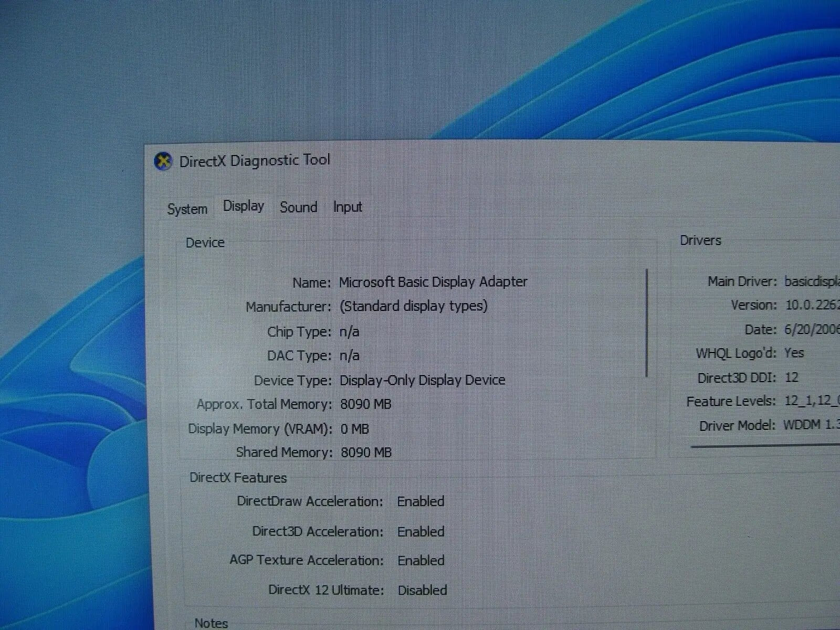The height and width of the screenshot is (630, 840).
Task: Click the 'Drivers' group label
Action: [x=700, y=240]
